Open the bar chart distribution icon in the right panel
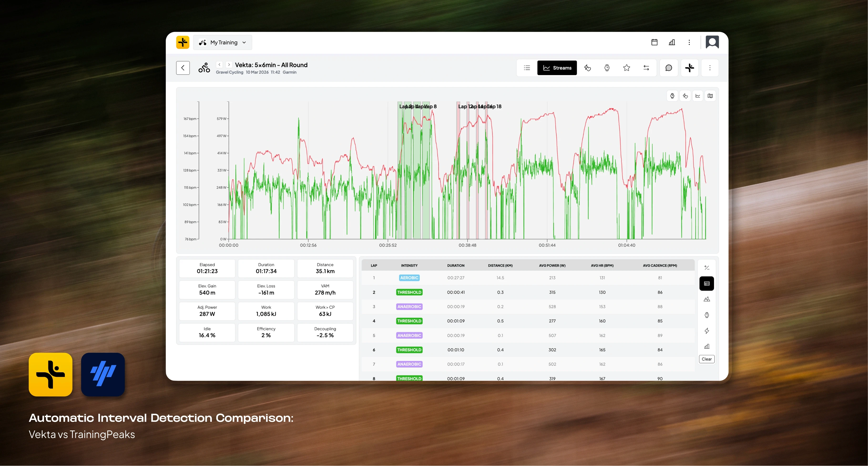Viewport: 868px width, 466px height. [x=707, y=346]
